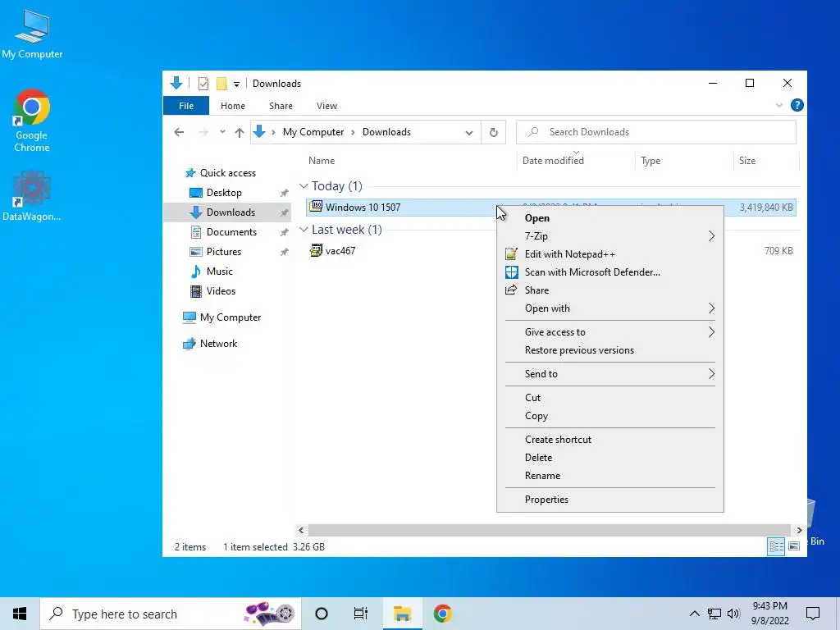The height and width of the screenshot is (630, 840).
Task: Expand the 7-Zip submenu
Action: [x=609, y=236]
